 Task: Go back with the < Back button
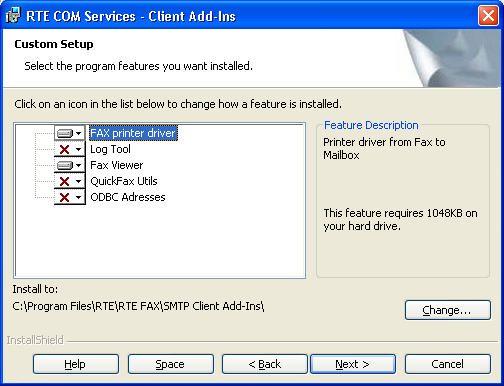265,364
